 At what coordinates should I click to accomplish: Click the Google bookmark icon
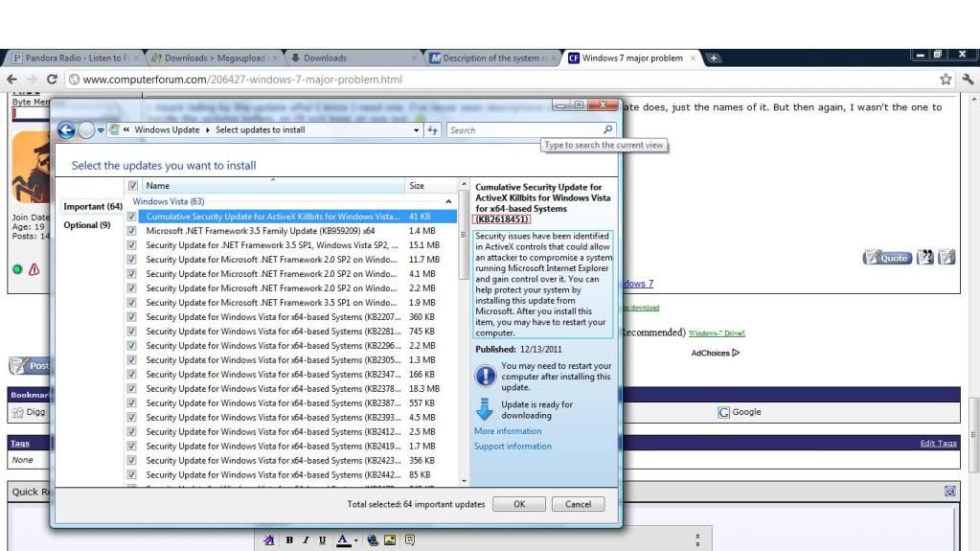pos(724,412)
